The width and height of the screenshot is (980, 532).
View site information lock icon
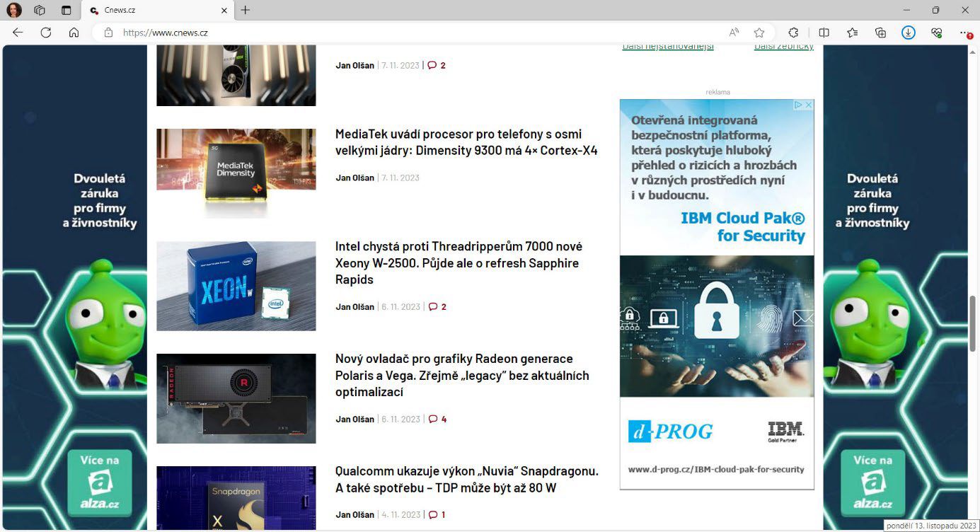[108, 33]
